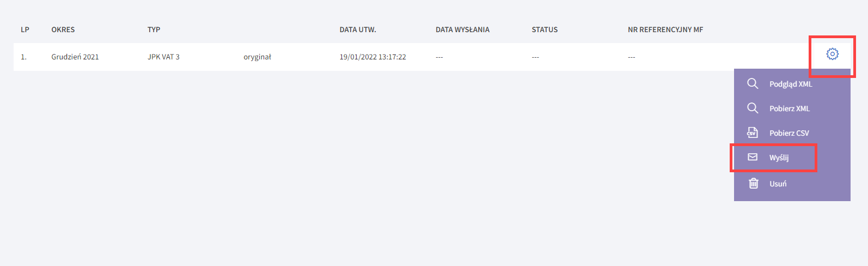The height and width of the screenshot is (266, 868).
Task: Select the Grudzień 2021 period cell
Action: coord(75,57)
